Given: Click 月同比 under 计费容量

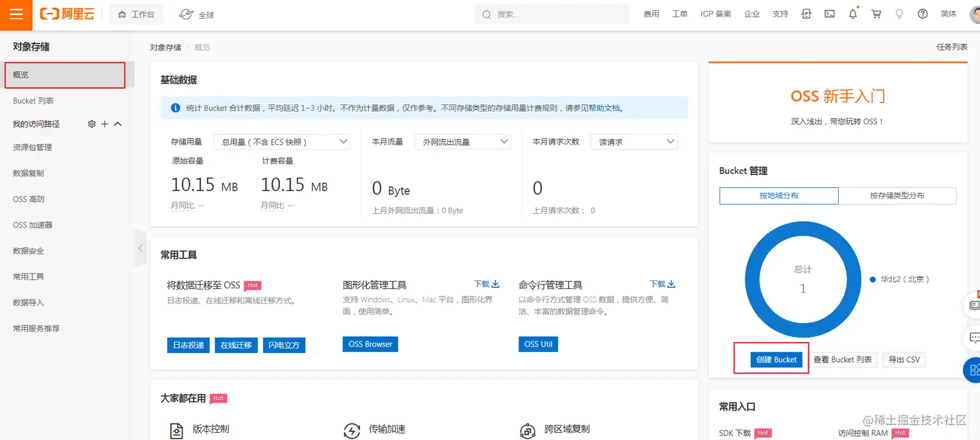Looking at the screenshot, I should [273, 205].
